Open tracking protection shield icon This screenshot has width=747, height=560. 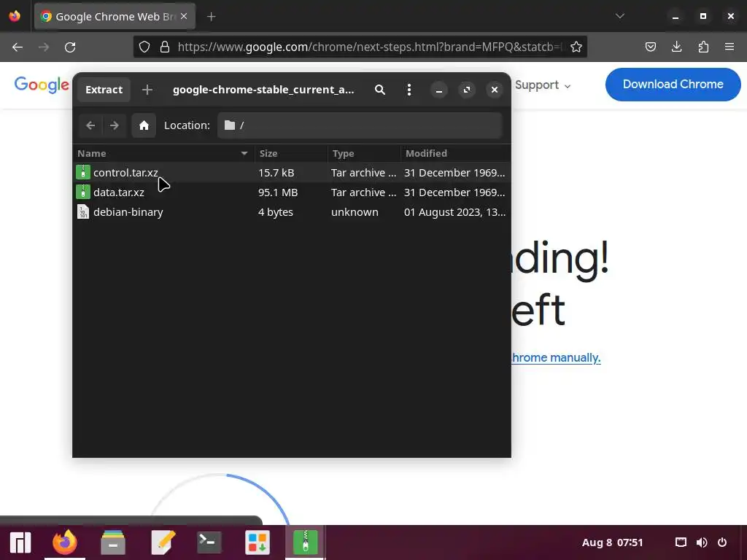(x=144, y=47)
